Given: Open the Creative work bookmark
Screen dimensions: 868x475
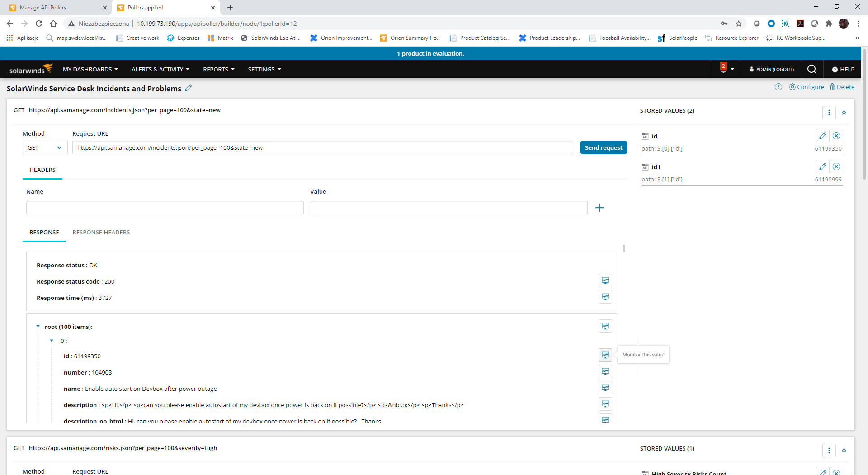Looking at the screenshot, I should coord(138,38).
